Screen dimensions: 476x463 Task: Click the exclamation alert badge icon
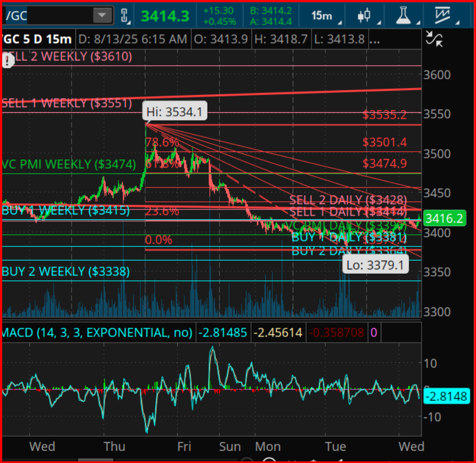point(7,60)
